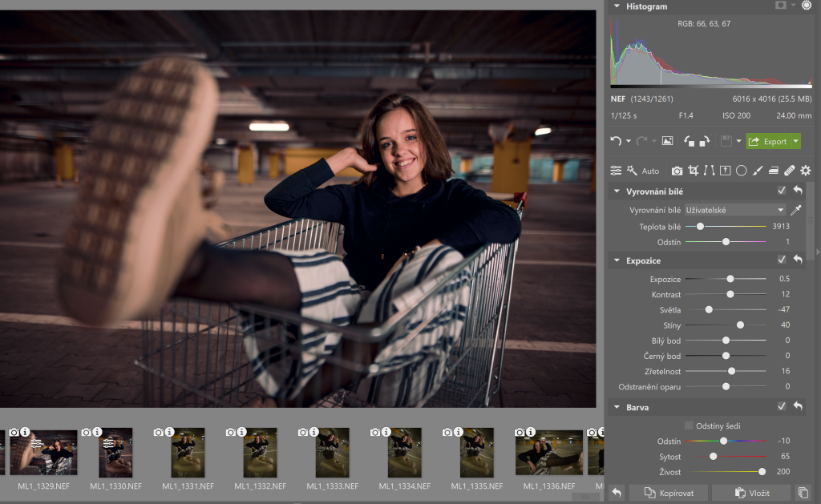Click the undo arrow icon
The image size is (821, 504).
(x=616, y=141)
